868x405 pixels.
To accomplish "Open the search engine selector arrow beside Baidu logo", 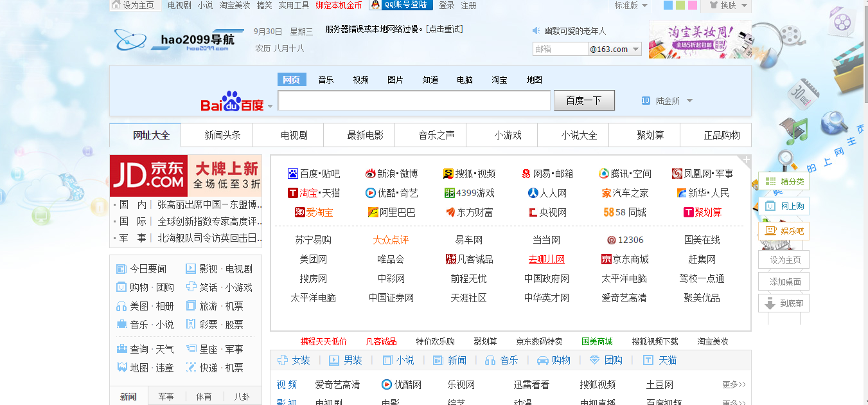I will [270, 107].
